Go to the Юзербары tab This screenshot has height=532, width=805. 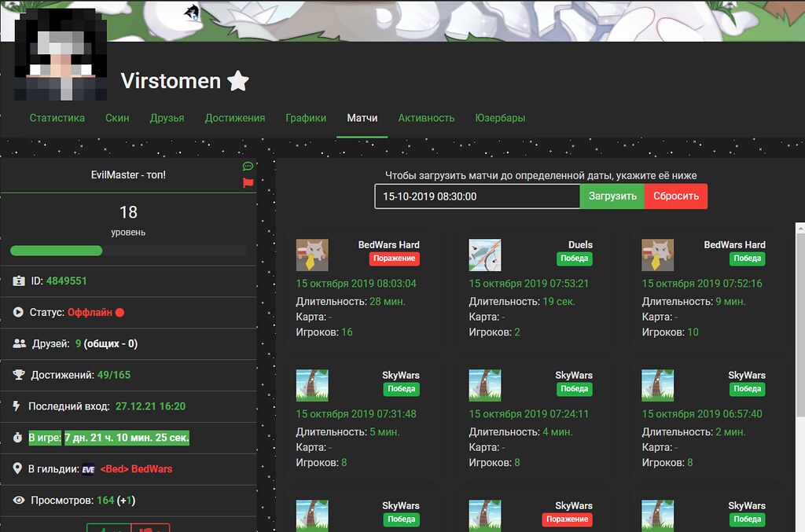tap(500, 118)
